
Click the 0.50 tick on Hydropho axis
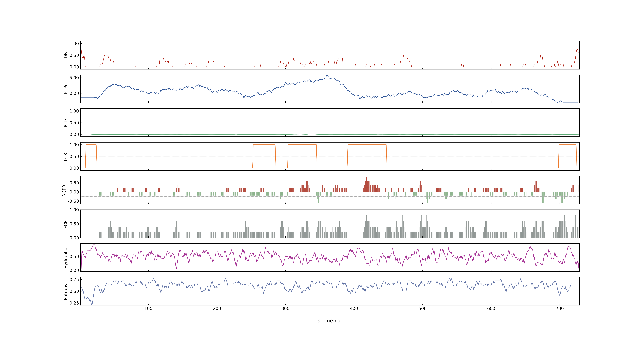point(74,257)
